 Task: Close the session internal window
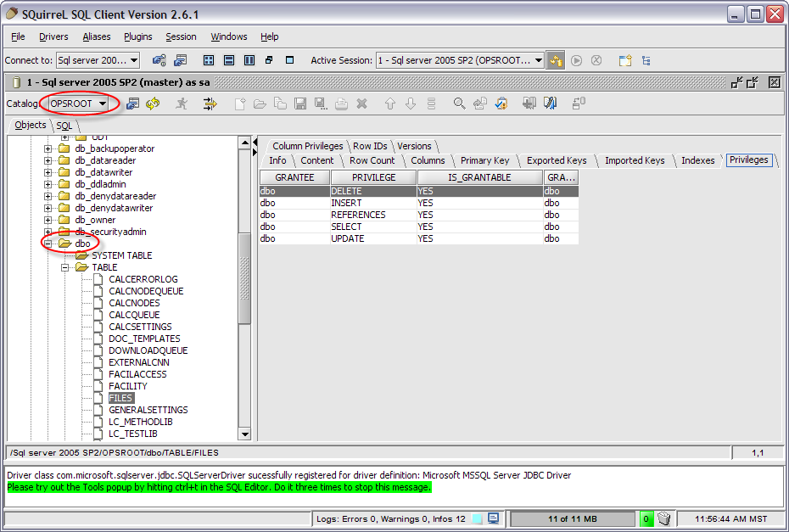point(775,82)
